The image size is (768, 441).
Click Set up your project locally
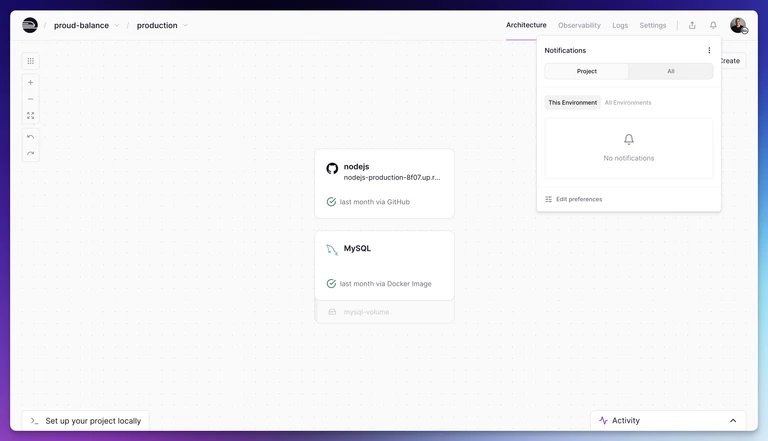click(85, 421)
